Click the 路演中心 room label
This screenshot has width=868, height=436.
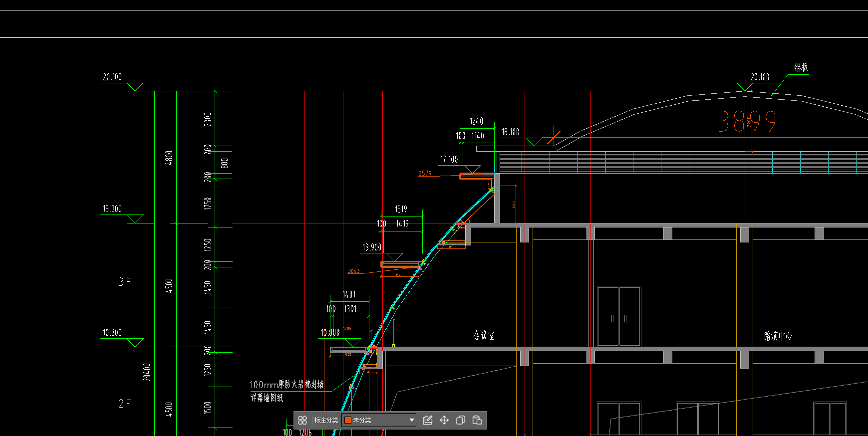778,336
